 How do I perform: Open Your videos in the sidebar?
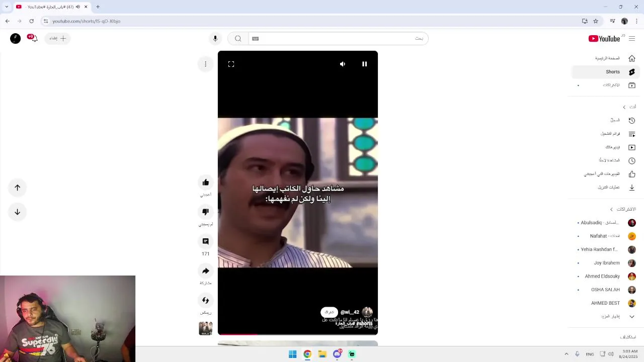606,147
